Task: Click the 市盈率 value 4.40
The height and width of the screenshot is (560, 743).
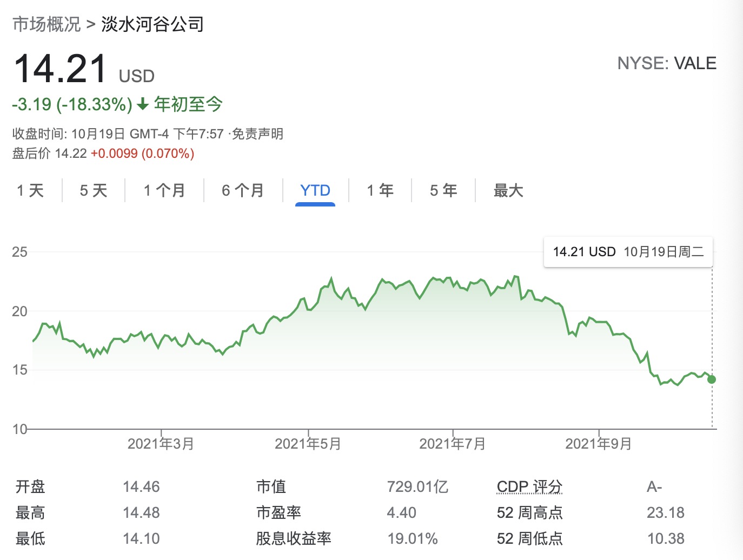Action: (x=402, y=512)
